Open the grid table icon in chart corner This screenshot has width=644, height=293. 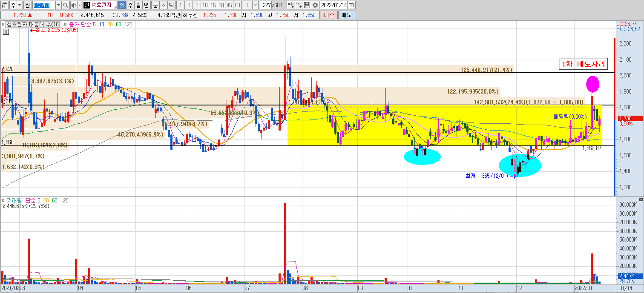point(6,31)
